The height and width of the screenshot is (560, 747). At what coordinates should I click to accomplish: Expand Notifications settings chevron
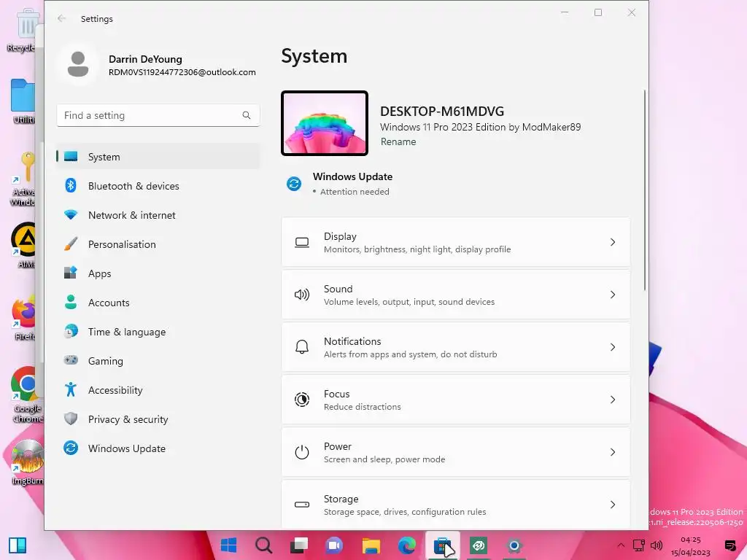point(613,347)
